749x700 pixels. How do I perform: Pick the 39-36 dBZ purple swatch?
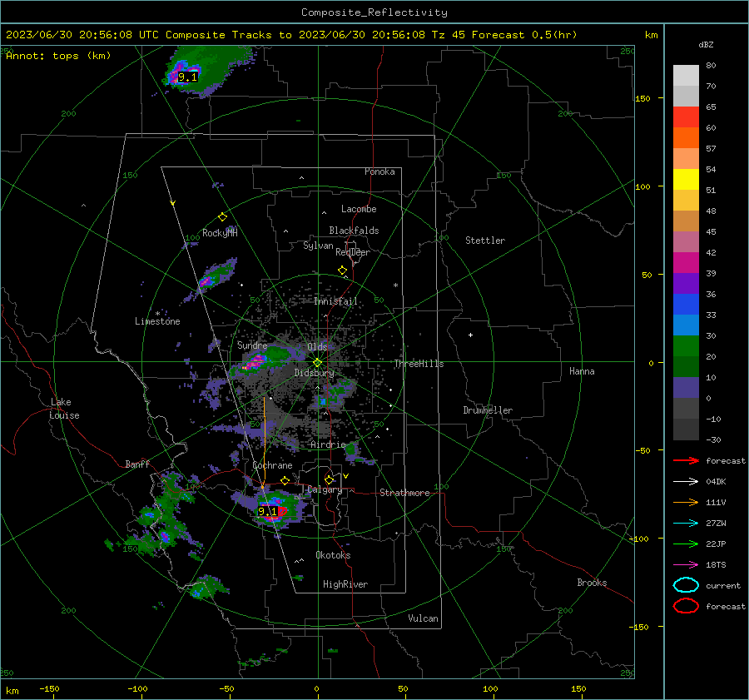(686, 283)
